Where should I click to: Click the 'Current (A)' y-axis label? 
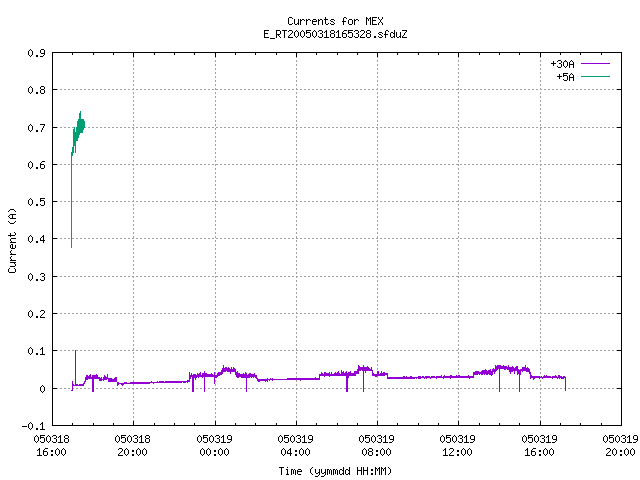pos(12,240)
